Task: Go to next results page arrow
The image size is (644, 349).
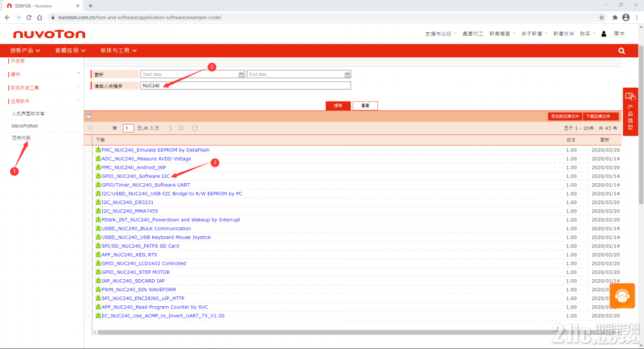Action: 171,128
